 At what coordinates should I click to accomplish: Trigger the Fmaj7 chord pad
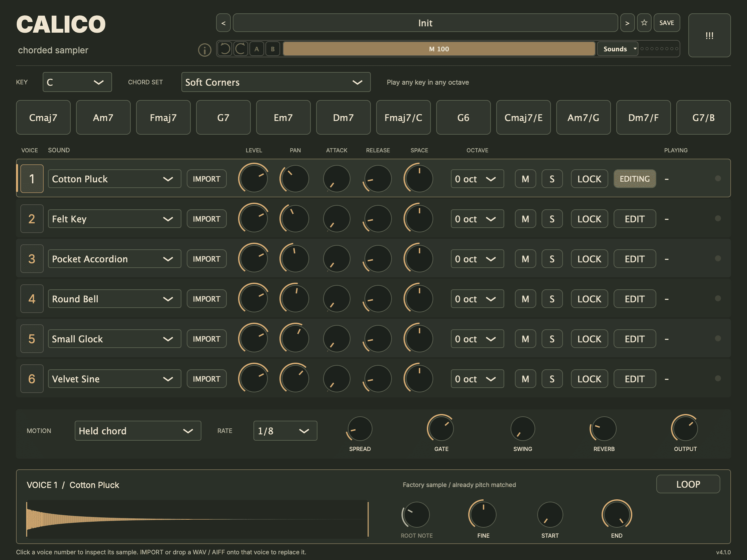pyautogui.click(x=163, y=117)
